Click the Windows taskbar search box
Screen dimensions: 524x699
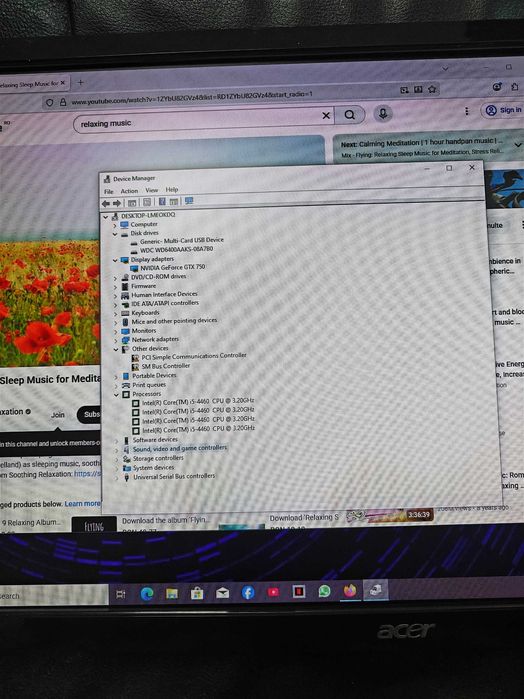pos(54,596)
